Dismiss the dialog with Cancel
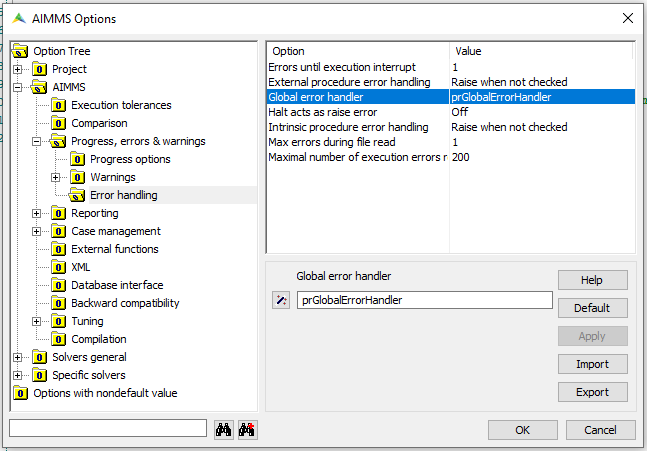The image size is (647, 451). pyautogui.click(x=600, y=430)
